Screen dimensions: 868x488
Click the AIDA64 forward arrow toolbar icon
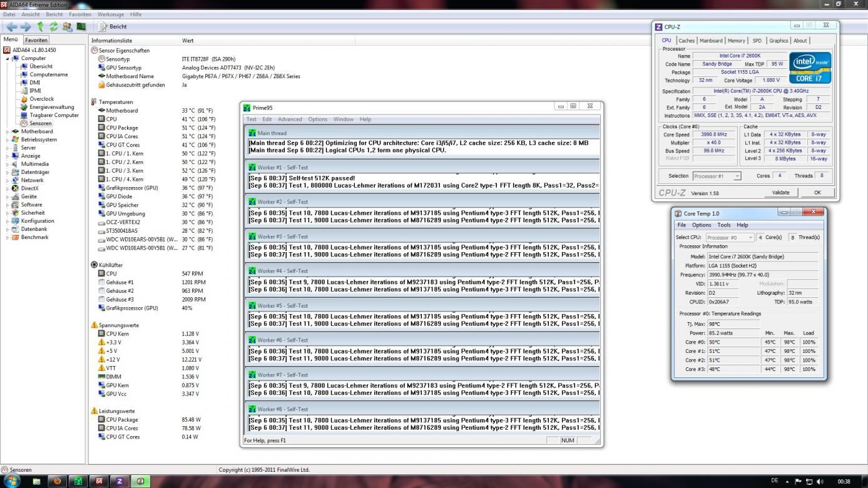(x=26, y=26)
